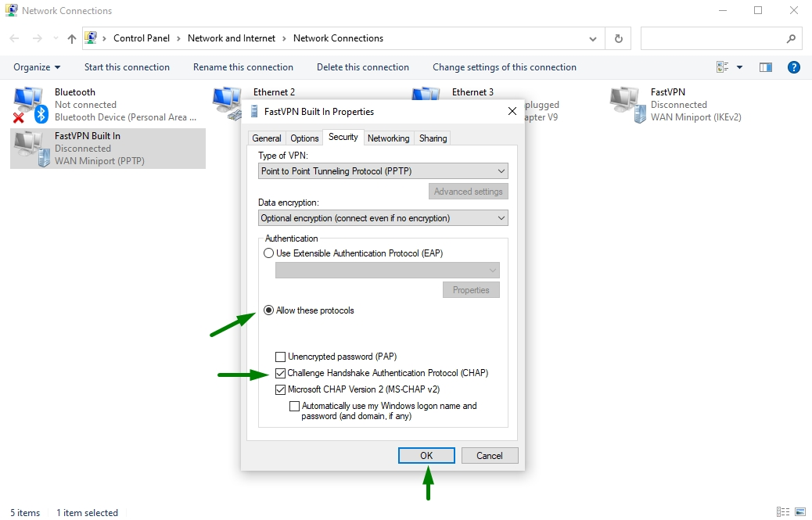Go up one folder level
812x520 pixels.
click(71, 38)
